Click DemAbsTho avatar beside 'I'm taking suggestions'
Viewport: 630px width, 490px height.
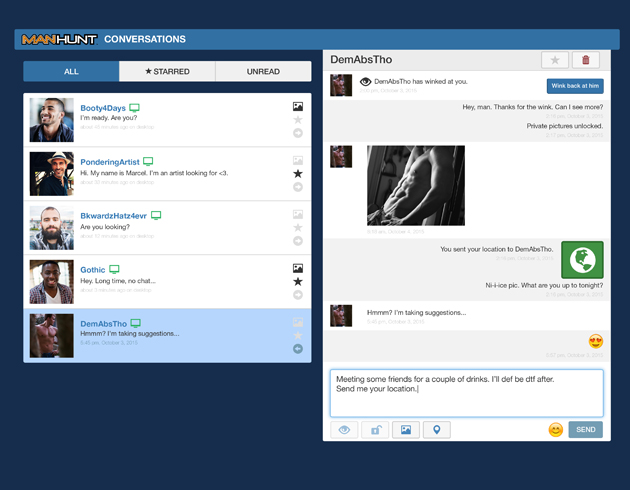pos(341,316)
